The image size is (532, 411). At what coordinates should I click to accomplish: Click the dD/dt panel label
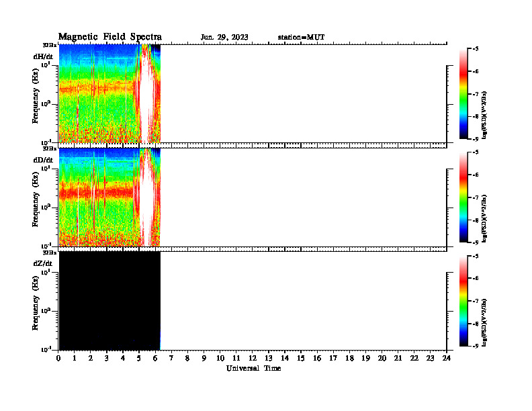[x=43, y=160]
